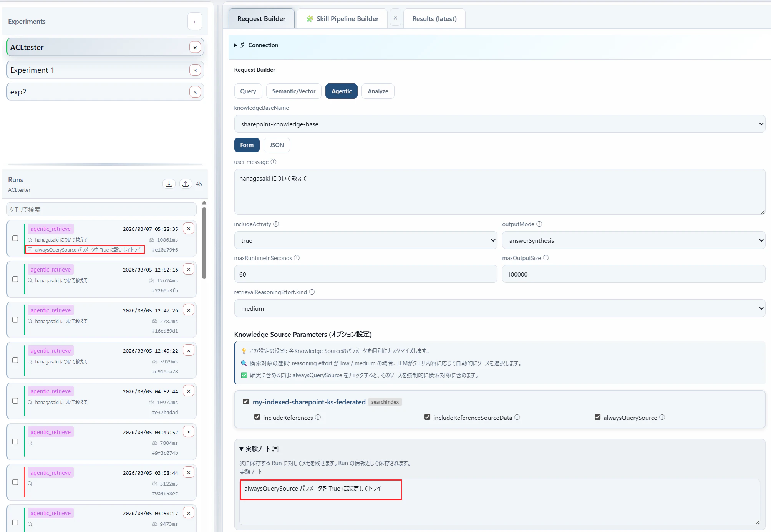The width and height of the screenshot is (771, 532).
Task: Open the Results (latest) tab
Action: click(434, 19)
